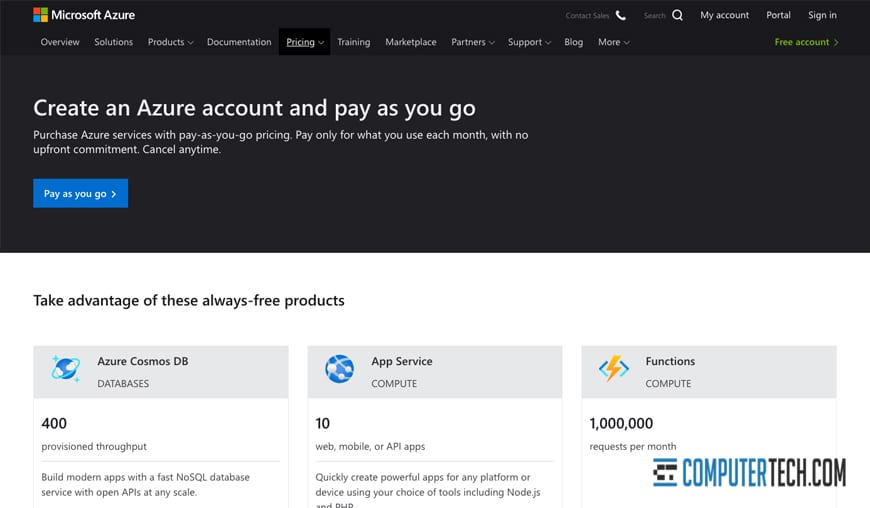Click the Microsoft Azure logo

click(x=84, y=15)
